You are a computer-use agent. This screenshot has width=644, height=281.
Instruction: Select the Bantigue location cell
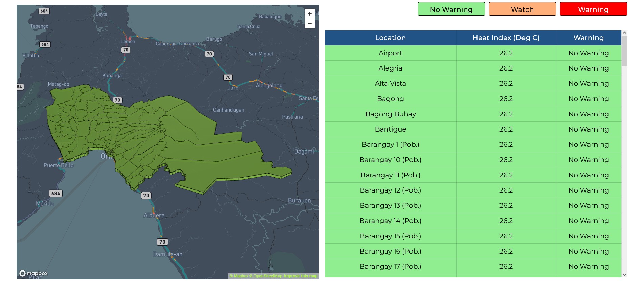pos(390,129)
